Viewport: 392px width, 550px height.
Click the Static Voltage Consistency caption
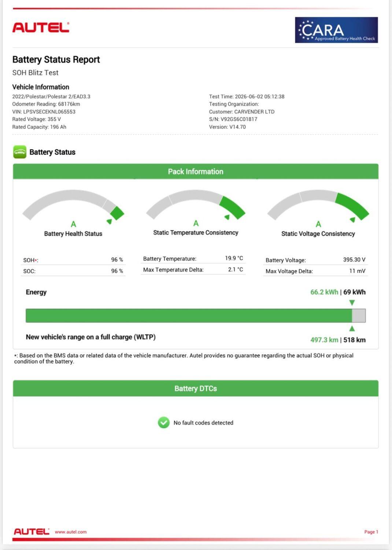click(318, 234)
